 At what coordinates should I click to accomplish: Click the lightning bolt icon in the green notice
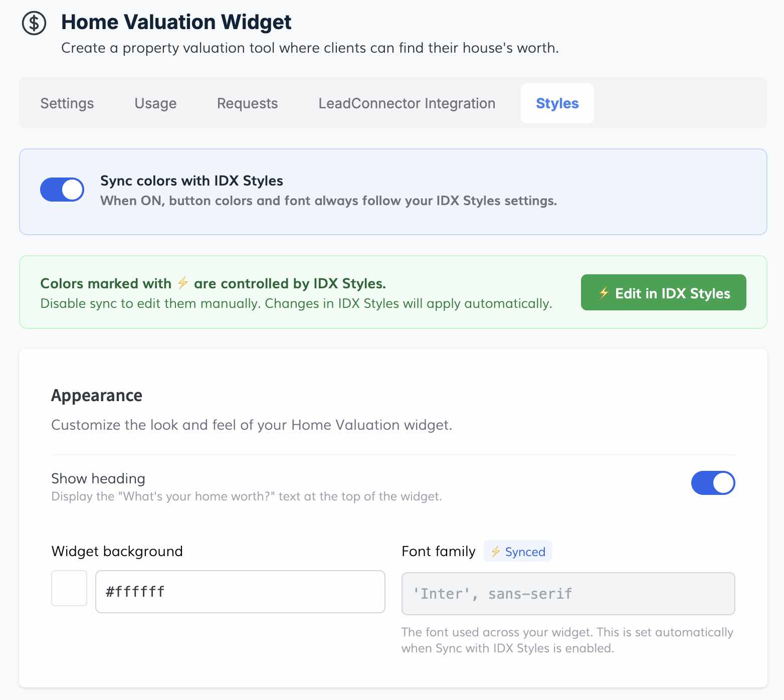coord(183,283)
